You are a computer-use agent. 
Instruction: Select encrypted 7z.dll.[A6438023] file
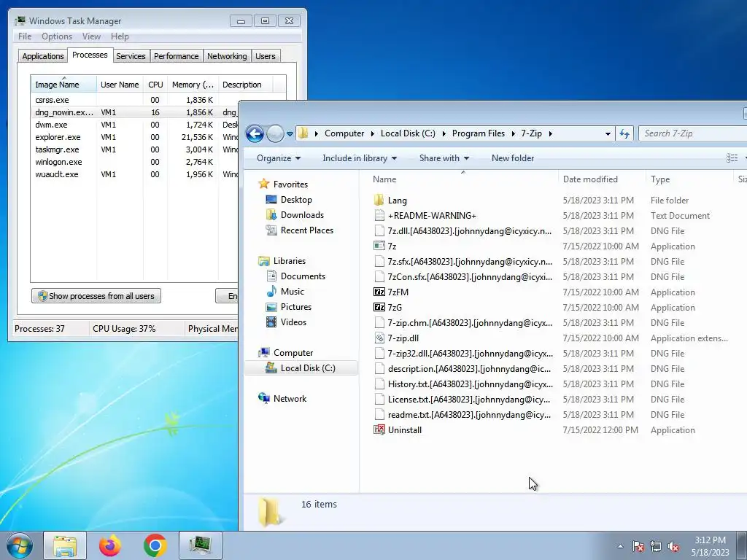pos(469,231)
